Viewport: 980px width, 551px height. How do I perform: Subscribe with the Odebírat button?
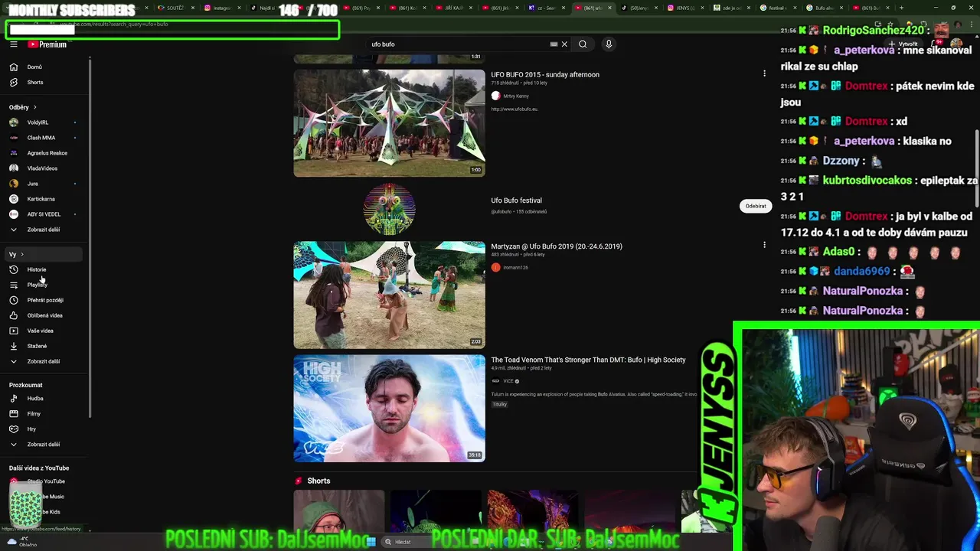pos(756,206)
